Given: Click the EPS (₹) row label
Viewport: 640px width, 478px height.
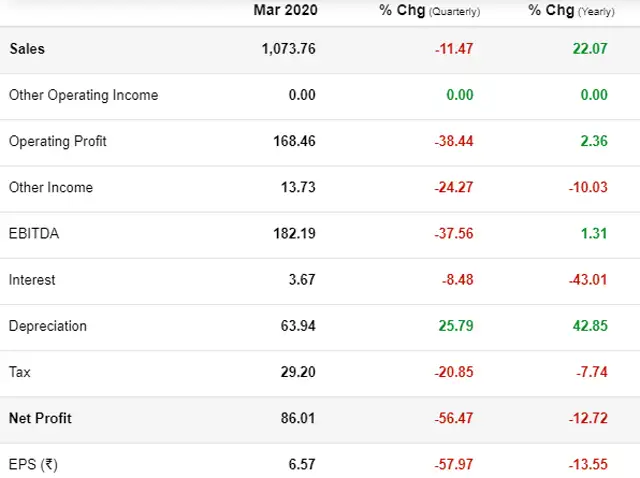Looking at the screenshot, I should (x=32, y=463).
